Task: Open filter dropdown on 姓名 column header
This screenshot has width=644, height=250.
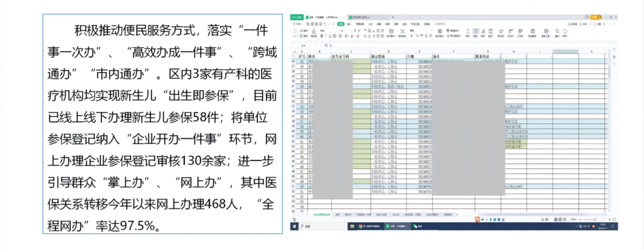Action: click(329, 57)
